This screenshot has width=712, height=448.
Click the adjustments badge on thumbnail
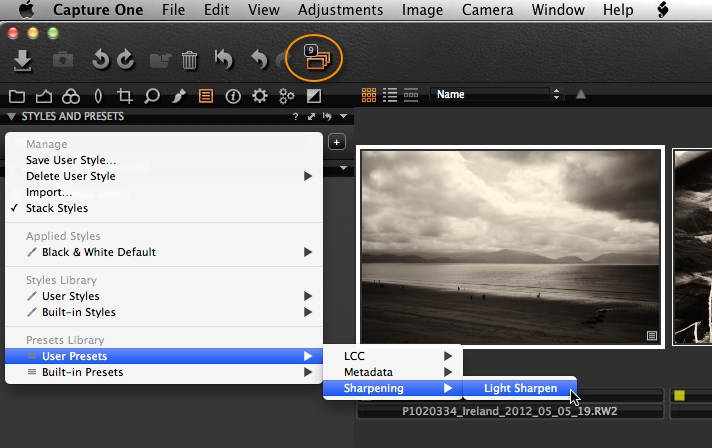pos(652,335)
